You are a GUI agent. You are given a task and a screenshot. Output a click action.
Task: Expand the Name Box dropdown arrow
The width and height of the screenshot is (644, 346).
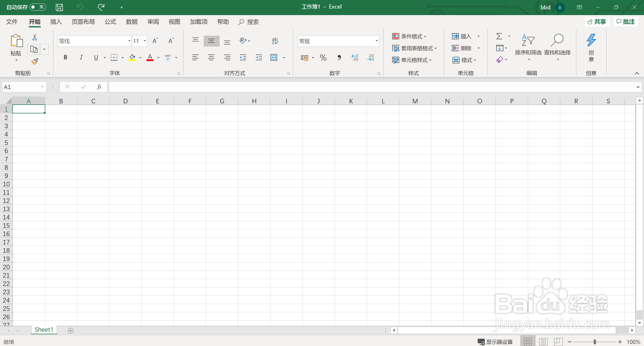pyautogui.click(x=42, y=87)
